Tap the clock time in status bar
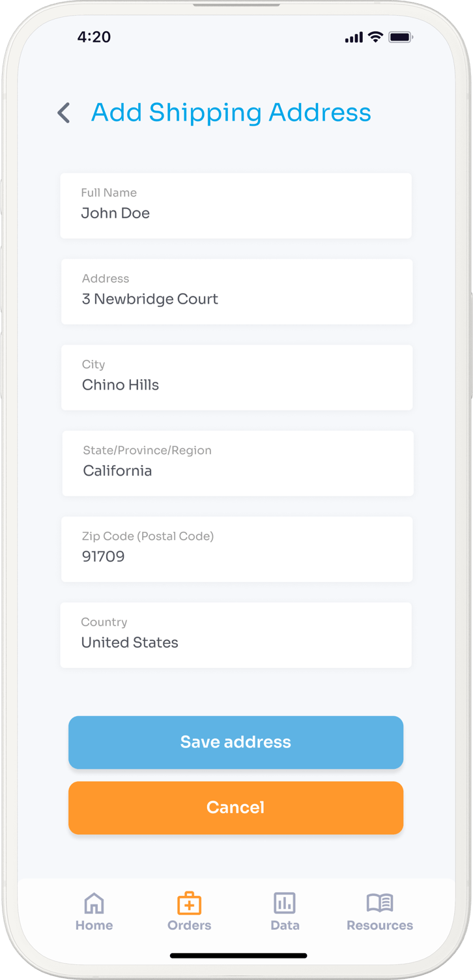The image size is (473, 980). tap(94, 37)
